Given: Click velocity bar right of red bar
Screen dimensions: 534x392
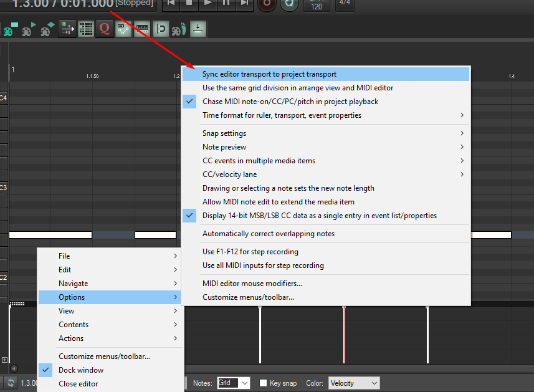Looking at the screenshot, I should point(427,335).
